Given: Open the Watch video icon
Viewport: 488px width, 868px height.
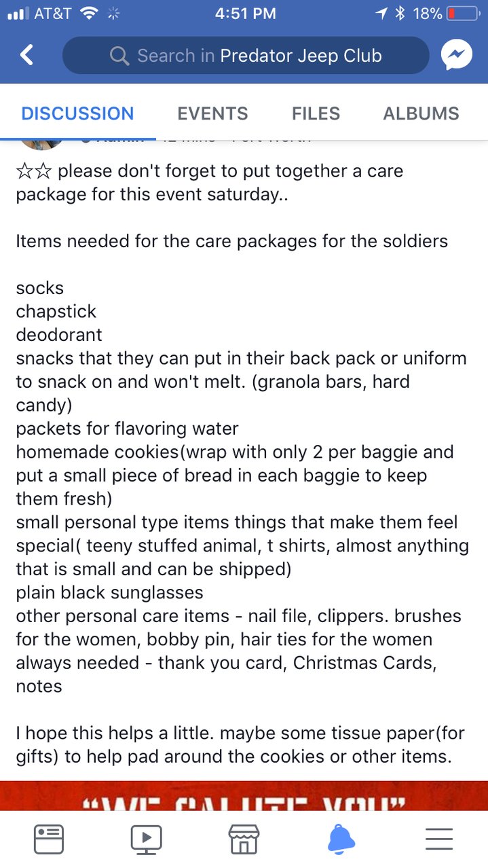Looking at the screenshot, I should pyautogui.click(x=147, y=839).
